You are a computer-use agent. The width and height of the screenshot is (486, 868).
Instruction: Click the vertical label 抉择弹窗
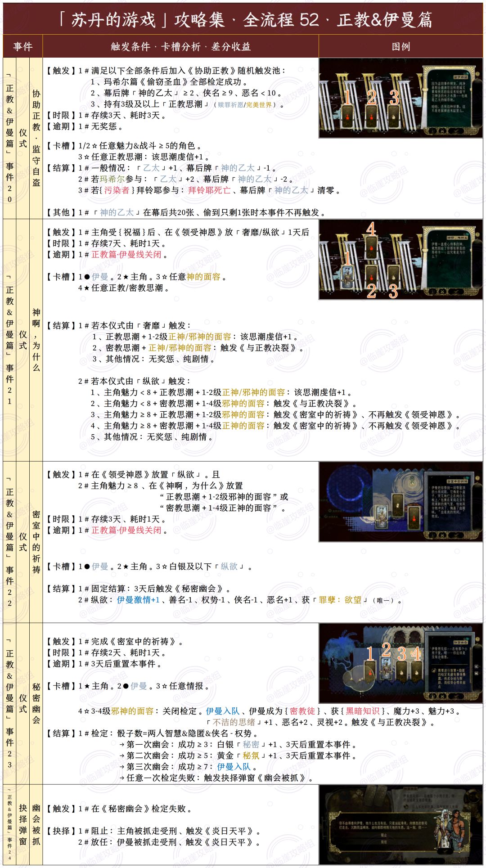23,825
